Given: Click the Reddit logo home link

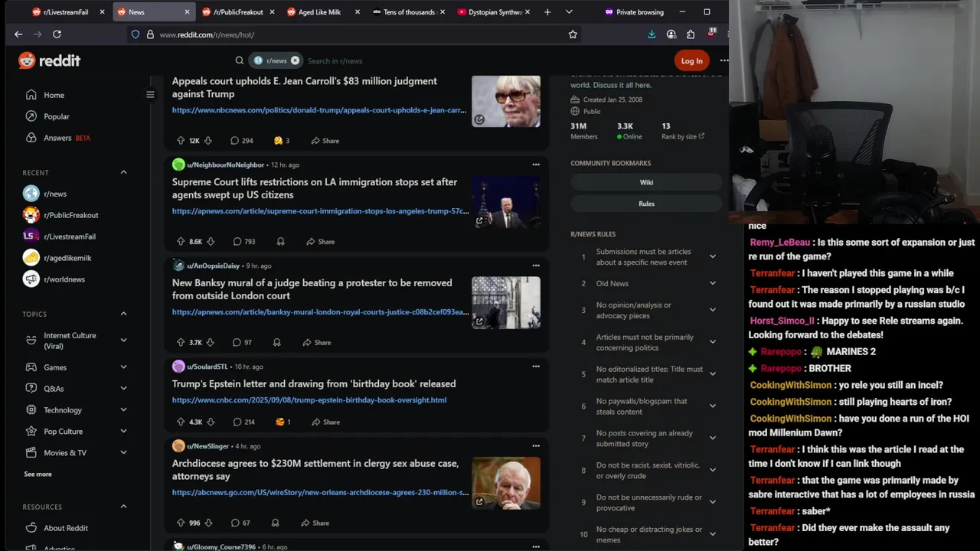Looking at the screenshot, I should click(49, 60).
